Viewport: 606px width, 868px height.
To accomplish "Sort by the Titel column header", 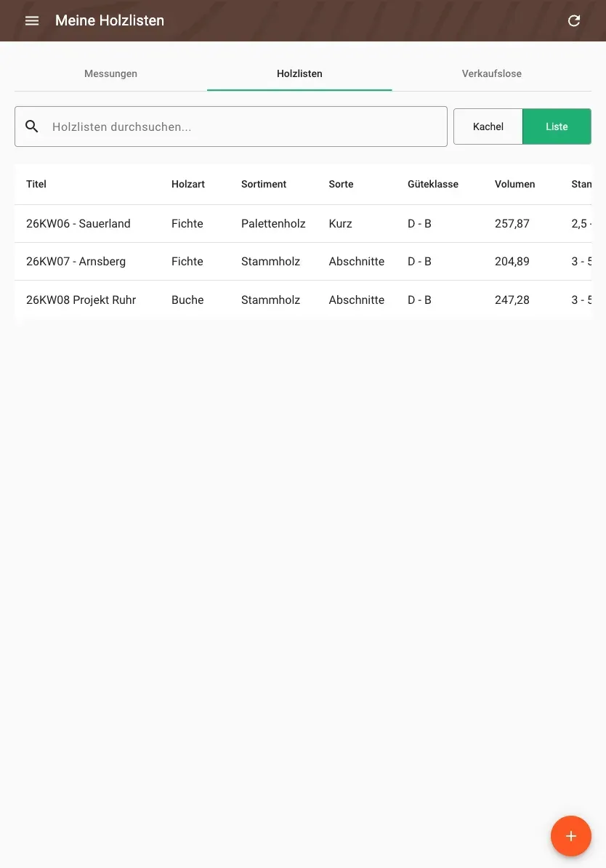I will pyautogui.click(x=36, y=185).
